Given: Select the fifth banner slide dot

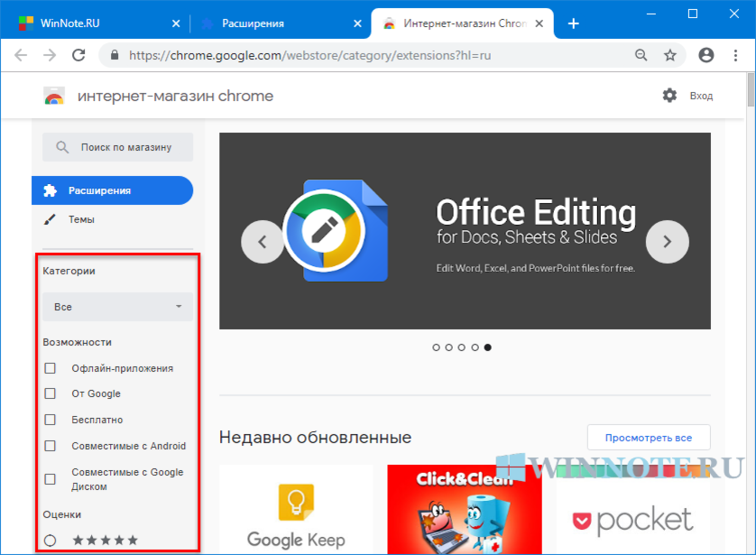Looking at the screenshot, I should tap(488, 347).
